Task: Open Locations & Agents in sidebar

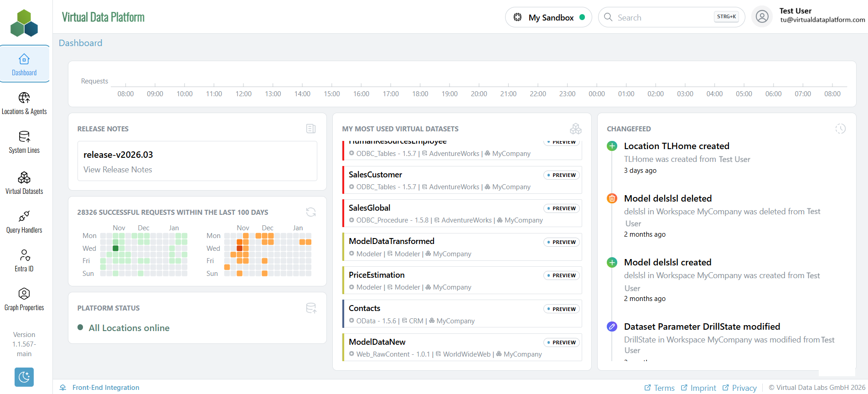Action: point(24,103)
